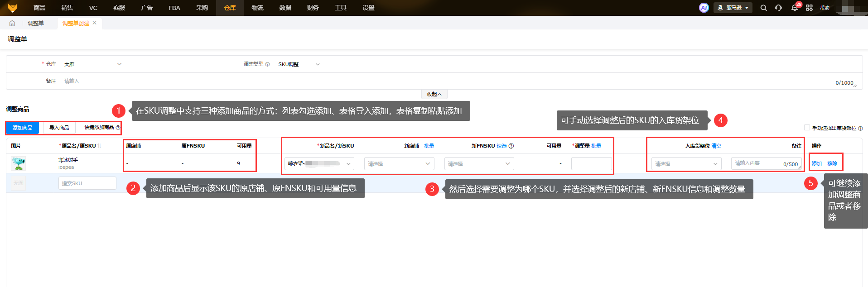868x287 pixels.
Task: Focus the 搜索SKU input field
Action: pos(87,183)
